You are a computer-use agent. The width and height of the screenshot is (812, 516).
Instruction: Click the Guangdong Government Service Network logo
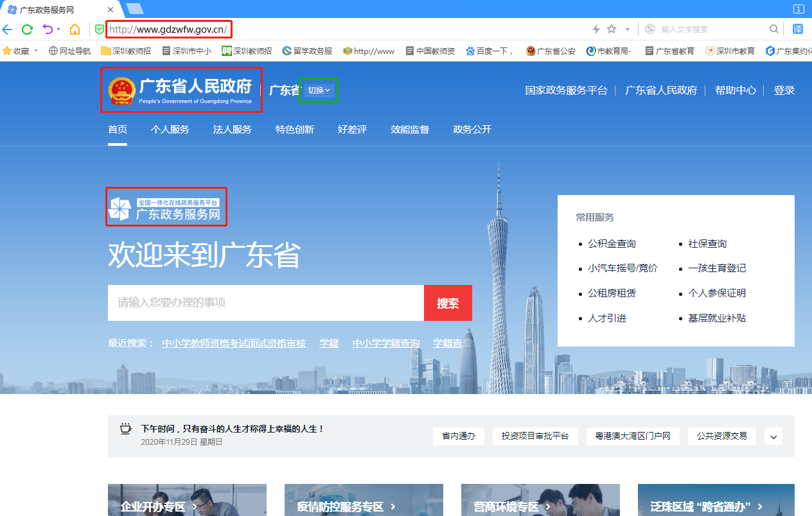click(x=166, y=207)
